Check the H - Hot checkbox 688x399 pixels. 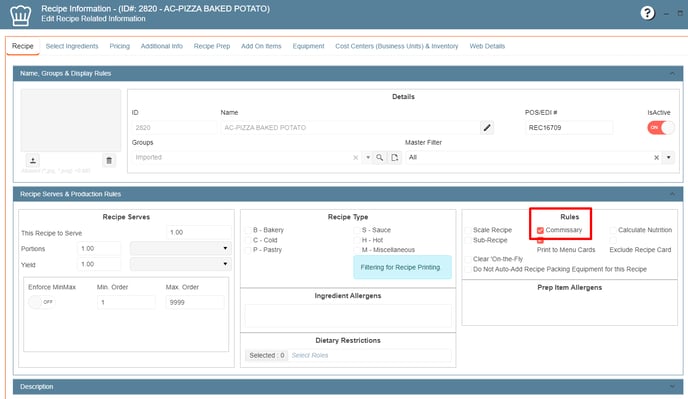click(357, 240)
